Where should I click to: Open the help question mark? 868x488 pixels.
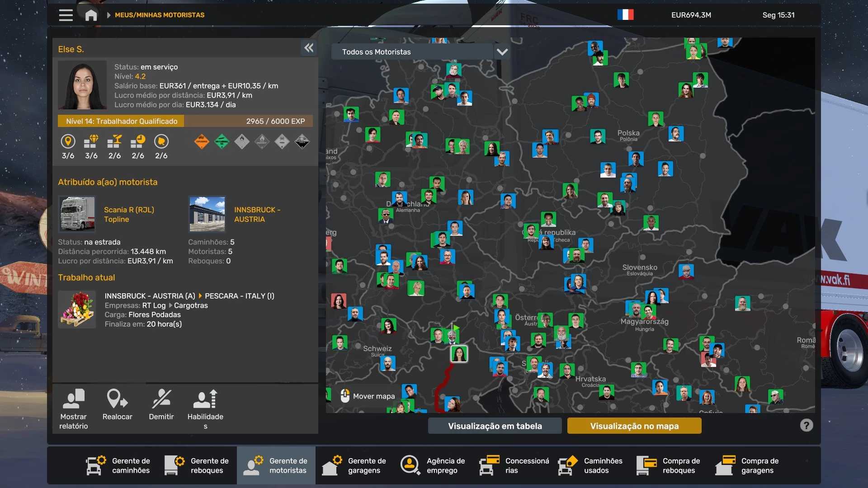click(806, 425)
